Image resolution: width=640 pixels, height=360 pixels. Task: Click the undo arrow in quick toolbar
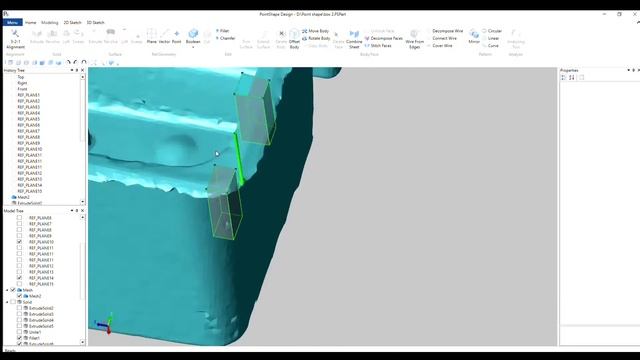pos(69,62)
